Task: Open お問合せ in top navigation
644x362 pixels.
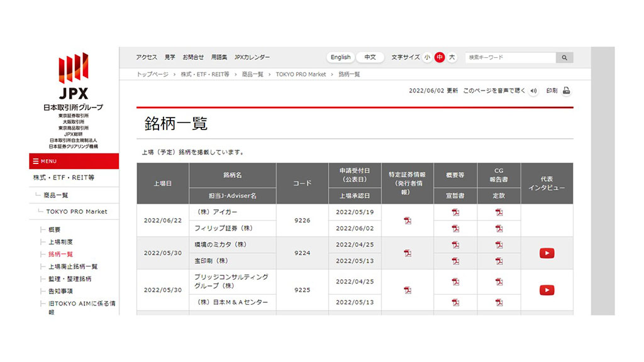Action: click(193, 57)
